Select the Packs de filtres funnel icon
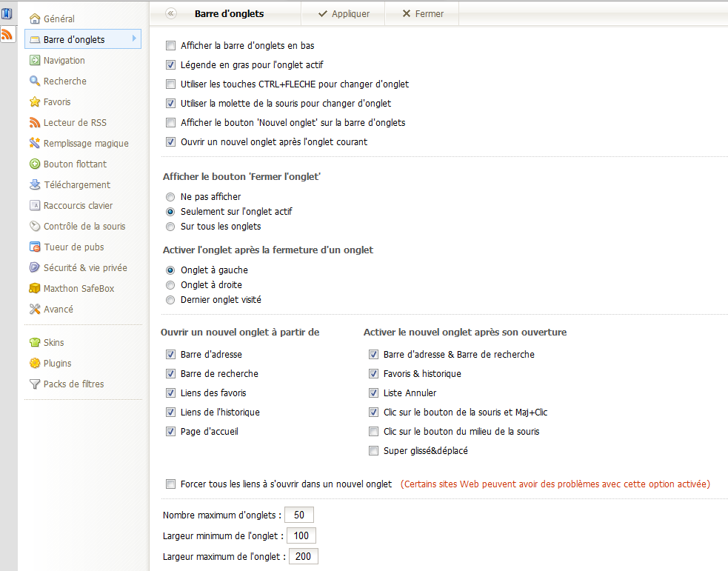This screenshot has height=571, width=728. 35,384
